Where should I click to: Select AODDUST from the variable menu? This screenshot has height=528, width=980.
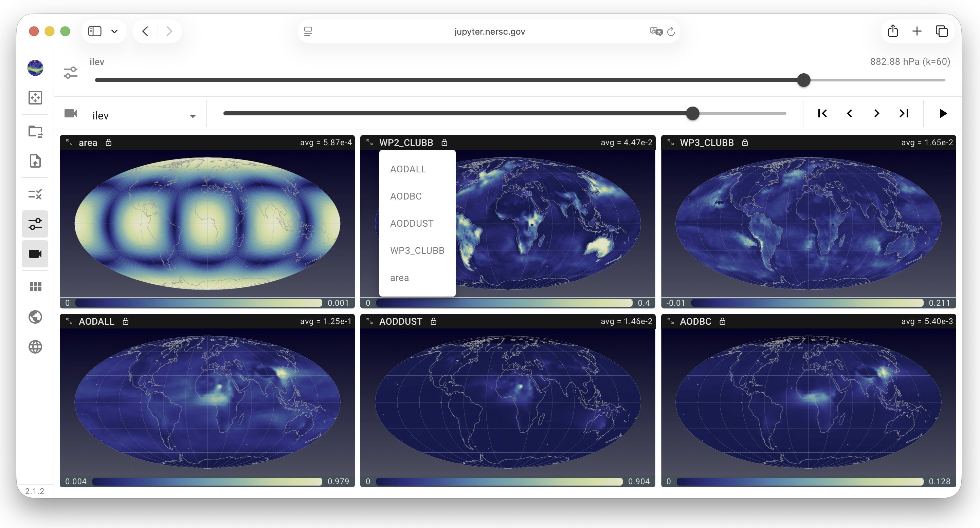[x=412, y=223]
